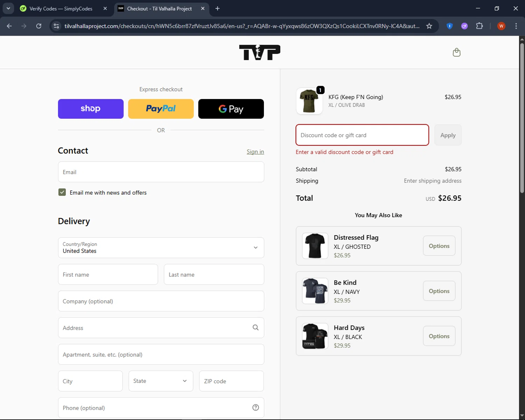Uncheck Email me with news and offers
The width and height of the screenshot is (525, 420).
click(x=62, y=192)
